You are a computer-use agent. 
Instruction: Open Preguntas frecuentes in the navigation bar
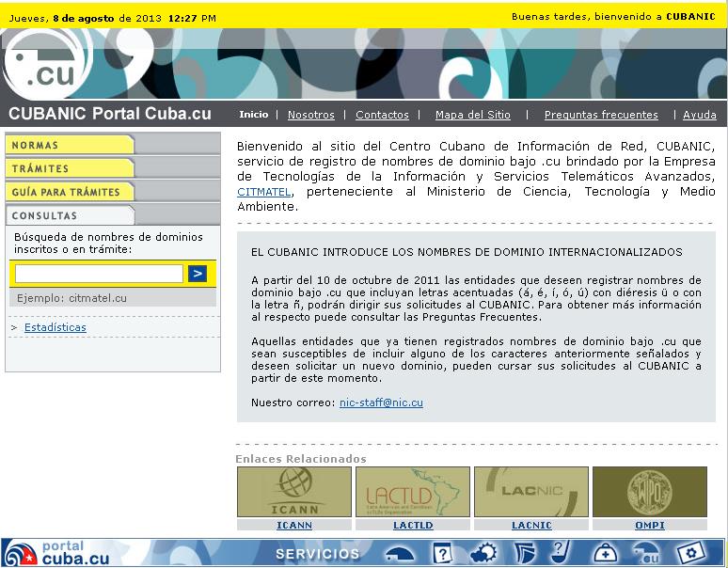click(601, 115)
